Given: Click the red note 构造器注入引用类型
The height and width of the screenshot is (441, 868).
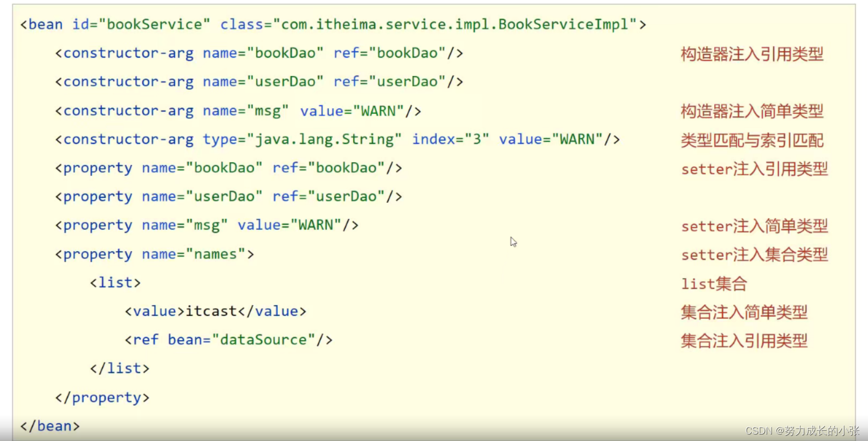Looking at the screenshot, I should click(x=752, y=54).
